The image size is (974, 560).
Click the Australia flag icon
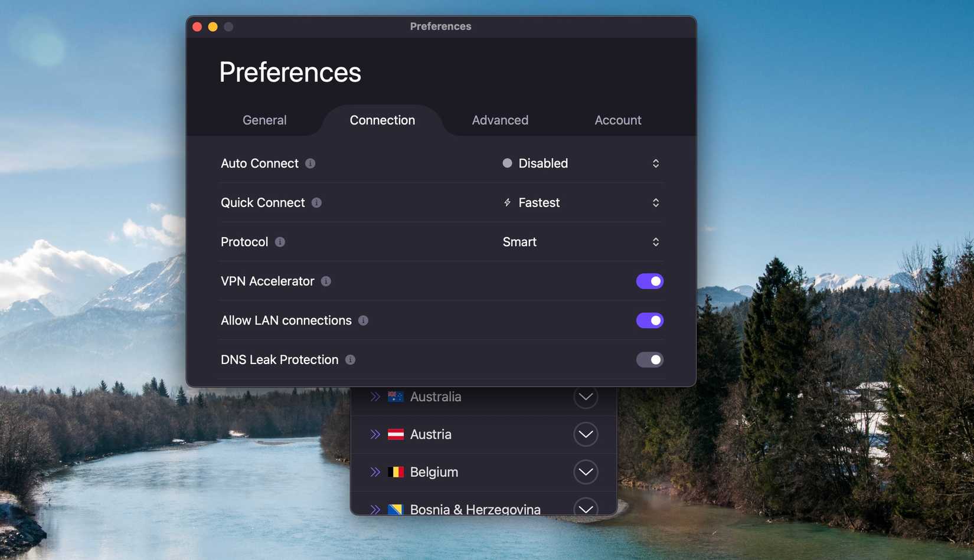(x=396, y=397)
